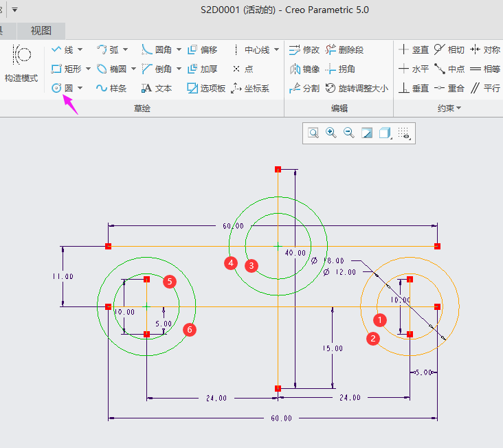
Task: Select the 坐标系 (coordinate system) tool
Action: click(251, 88)
